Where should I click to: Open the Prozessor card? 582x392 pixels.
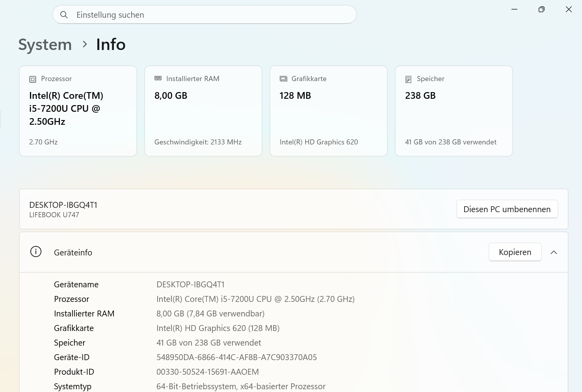coord(78,111)
